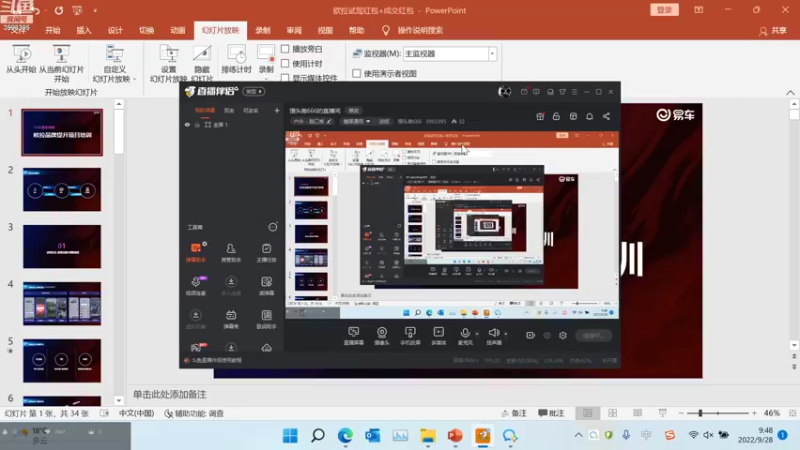Click share icon in streaming app header
Viewport: 800px width, 450px height.
(606, 116)
